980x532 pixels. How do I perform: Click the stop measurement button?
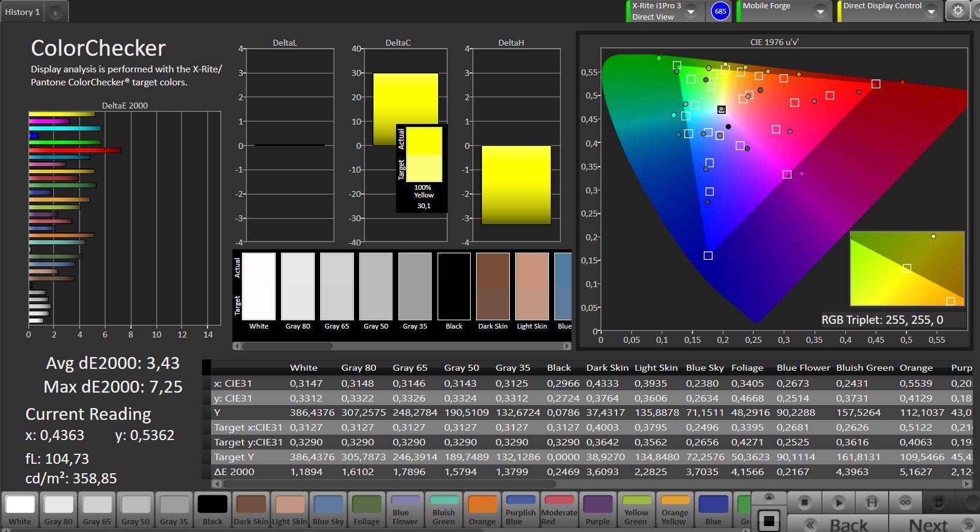pyautogui.click(x=804, y=502)
